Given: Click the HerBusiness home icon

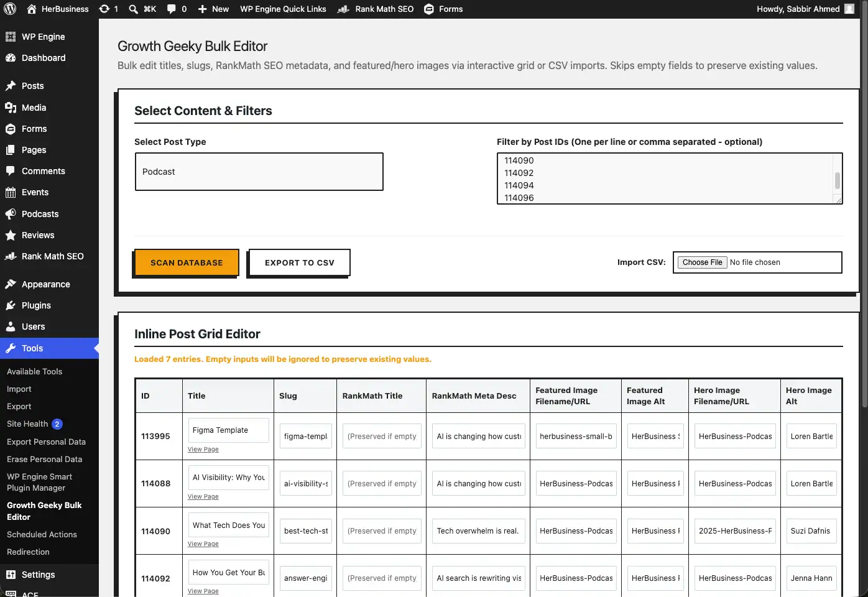Looking at the screenshot, I should pos(32,9).
